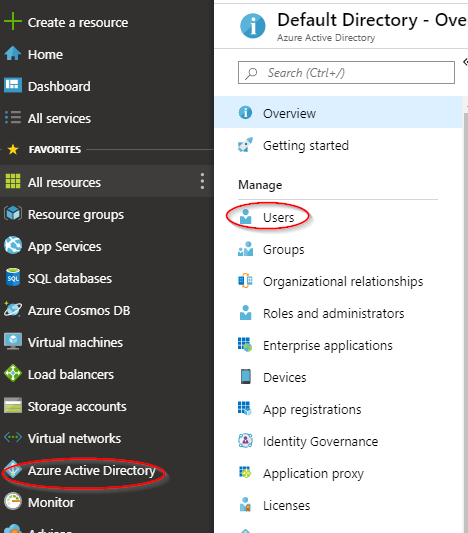This screenshot has width=468, height=533.
Task: Click the Virtual machines monitor icon
Action: point(13,341)
